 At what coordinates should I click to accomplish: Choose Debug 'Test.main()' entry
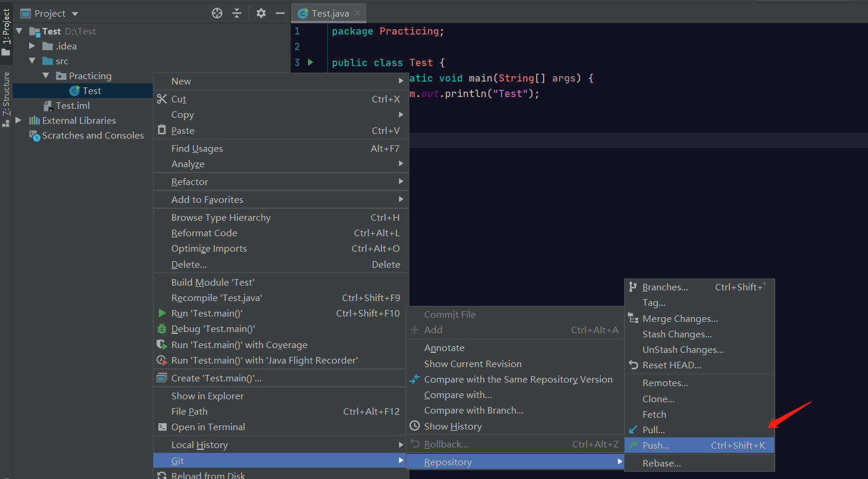[281, 328]
